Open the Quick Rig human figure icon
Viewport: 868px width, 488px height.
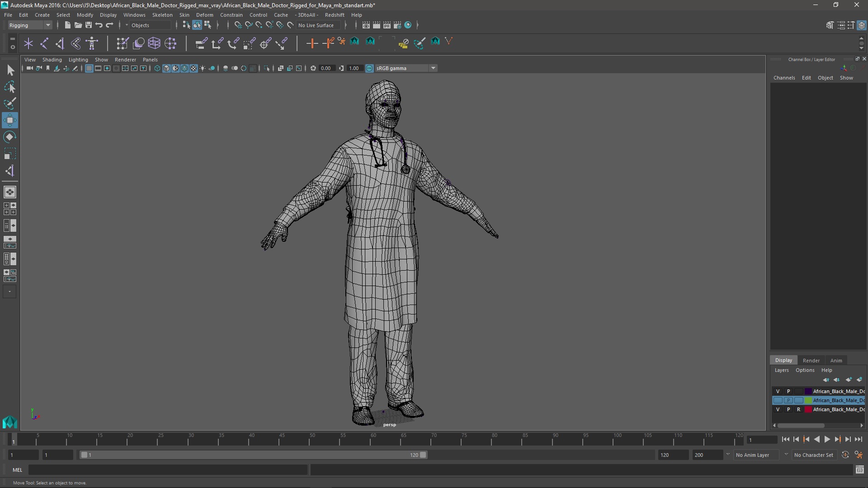(x=92, y=43)
